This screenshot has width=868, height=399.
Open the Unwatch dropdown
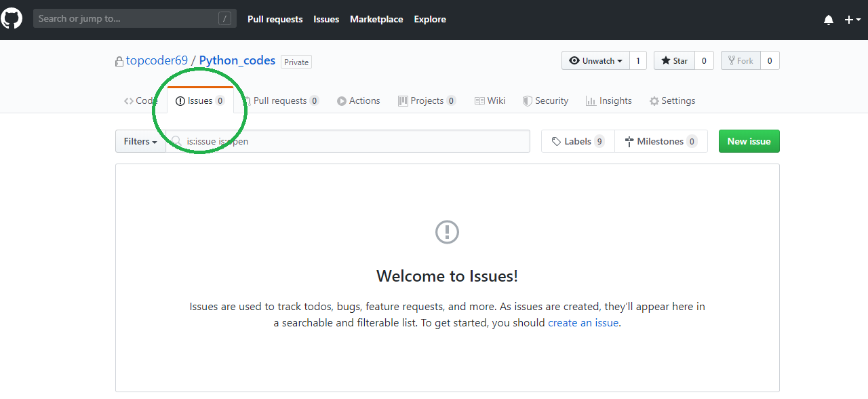tap(595, 60)
